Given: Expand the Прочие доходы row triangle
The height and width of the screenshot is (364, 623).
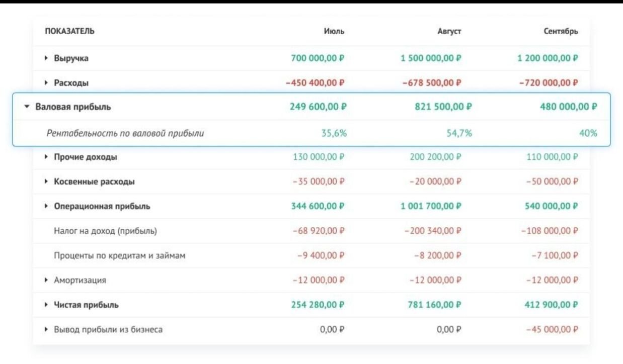Looking at the screenshot, I should (x=47, y=157).
